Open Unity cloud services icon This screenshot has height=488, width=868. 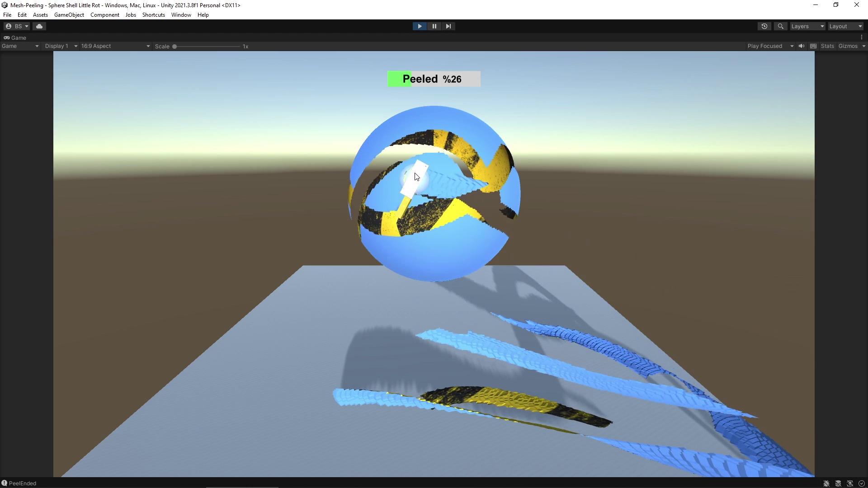(39, 26)
